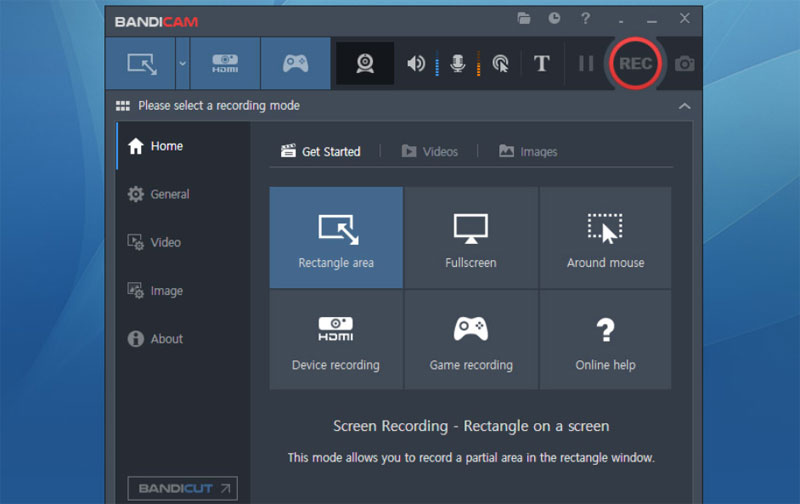
Task: Take a screenshot with camera icon
Action: tap(684, 64)
